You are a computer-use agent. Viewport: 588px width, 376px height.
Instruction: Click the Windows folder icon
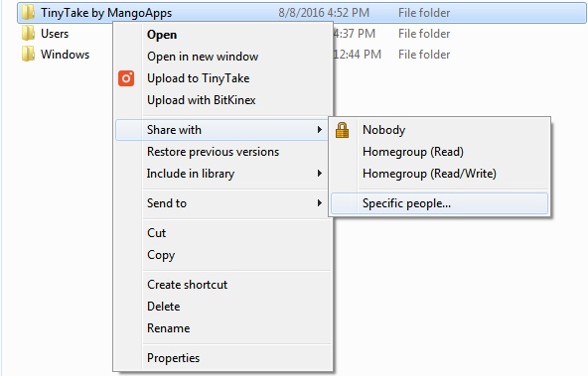(29, 55)
